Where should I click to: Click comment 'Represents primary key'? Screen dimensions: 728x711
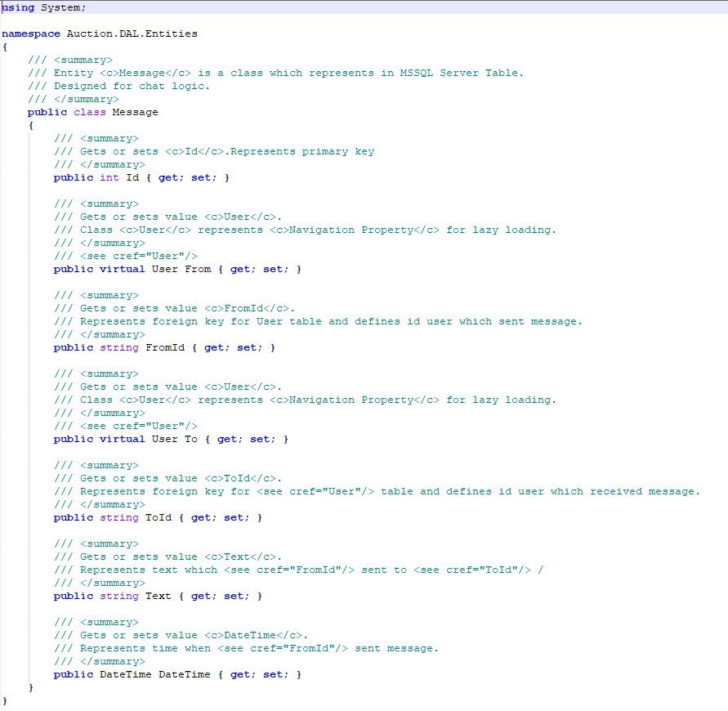click(213, 151)
